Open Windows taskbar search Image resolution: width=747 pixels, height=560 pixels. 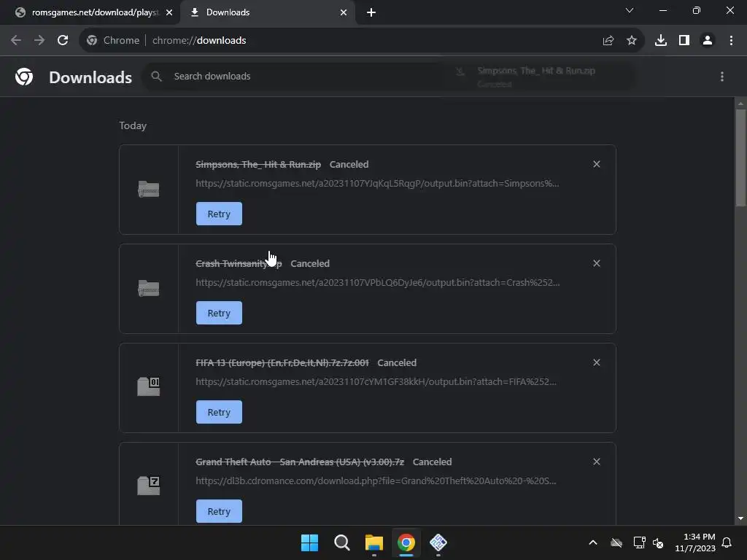point(341,542)
